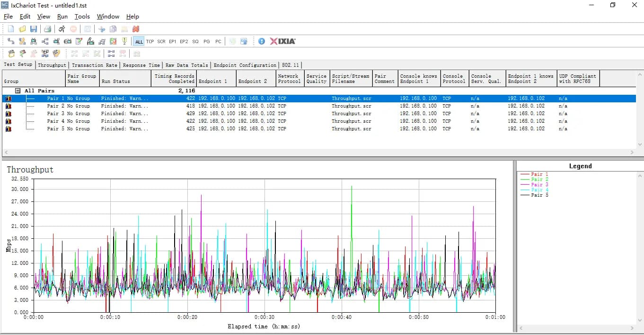Open the Window menu
Viewport: 644px width, 335px height.
(x=108, y=17)
